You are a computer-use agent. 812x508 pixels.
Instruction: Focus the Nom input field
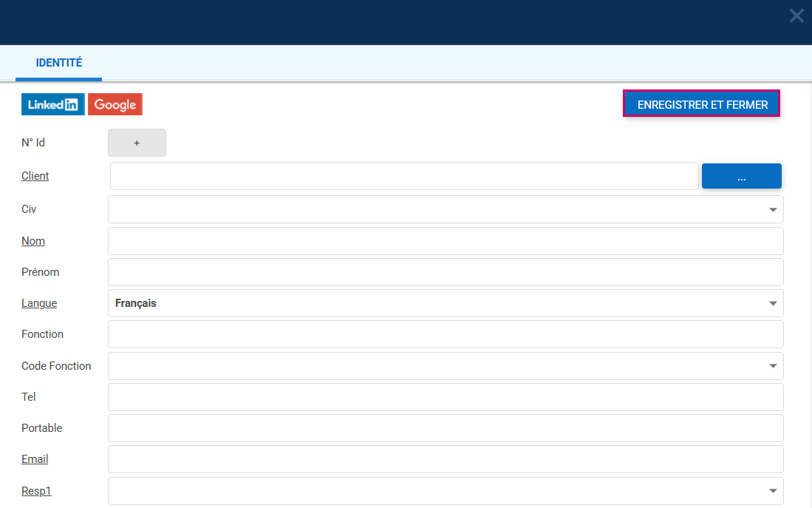coord(445,241)
